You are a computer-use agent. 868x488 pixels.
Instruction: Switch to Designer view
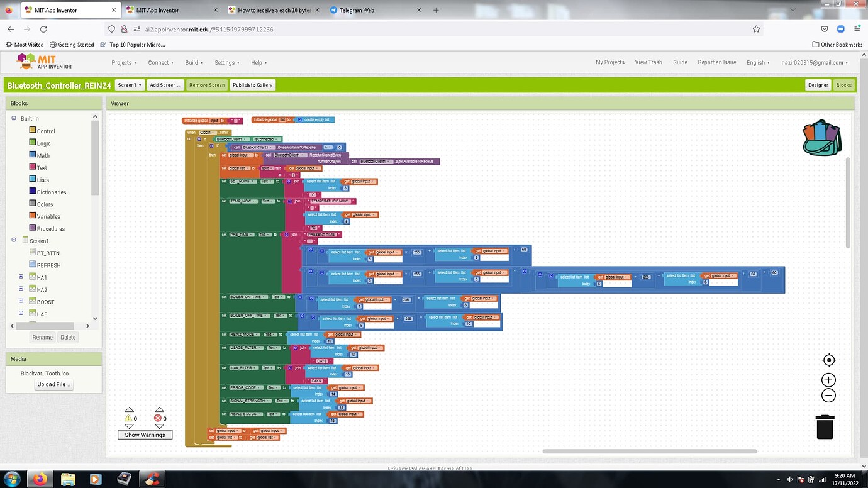(x=818, y=85)
